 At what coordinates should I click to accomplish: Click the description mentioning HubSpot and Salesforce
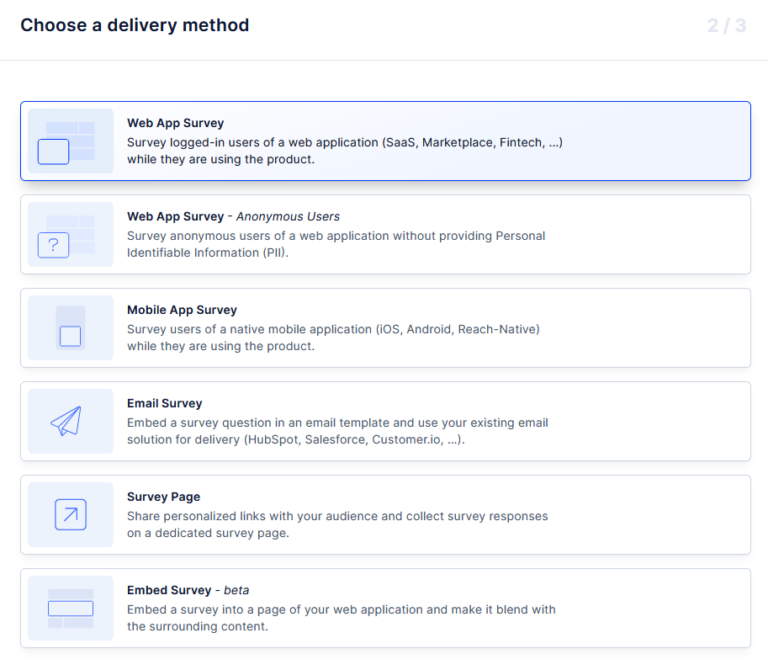337,431
